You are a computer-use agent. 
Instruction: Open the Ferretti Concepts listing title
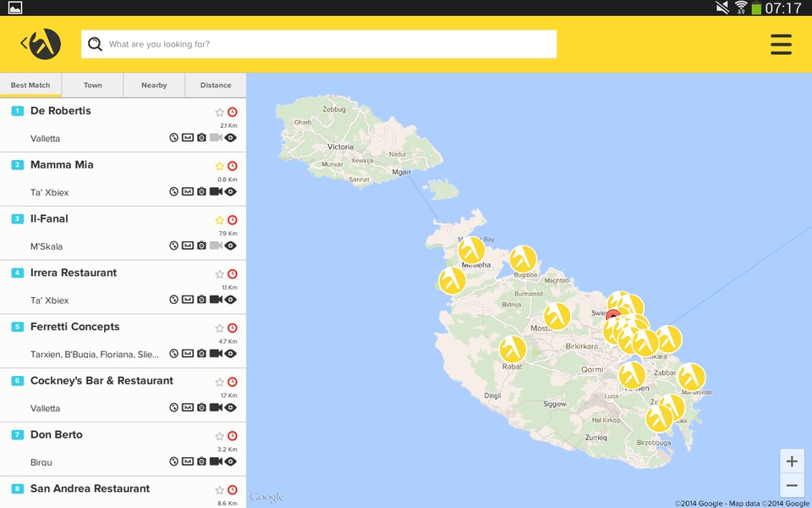tap(74, 326)
